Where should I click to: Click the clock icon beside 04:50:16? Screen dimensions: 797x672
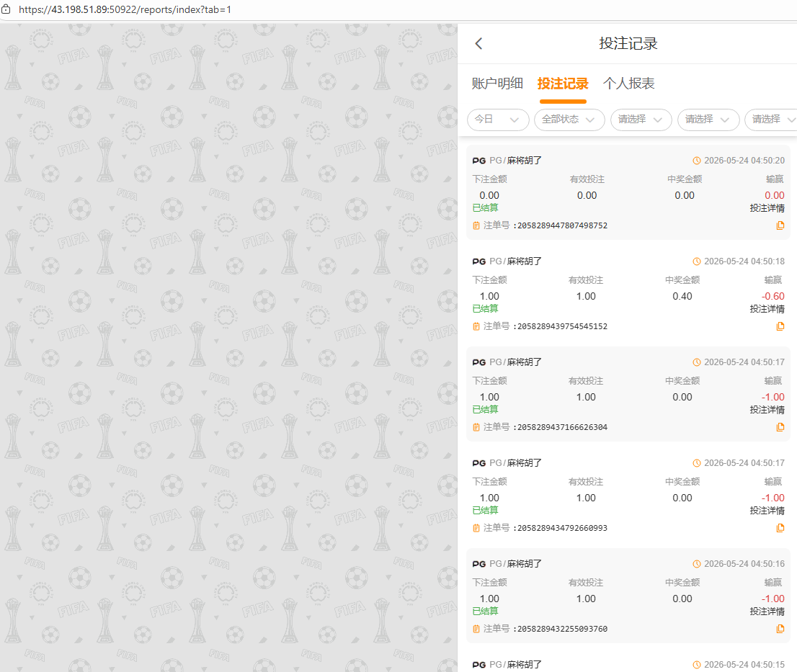(697, 564)
